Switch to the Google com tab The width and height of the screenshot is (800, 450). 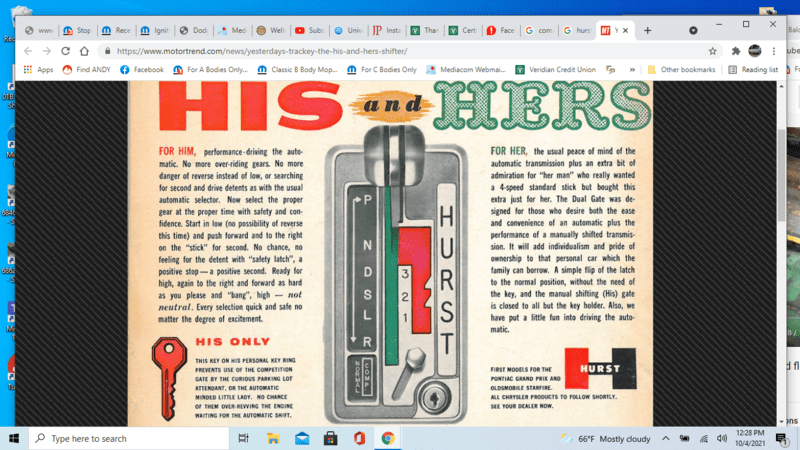[539, 31]
